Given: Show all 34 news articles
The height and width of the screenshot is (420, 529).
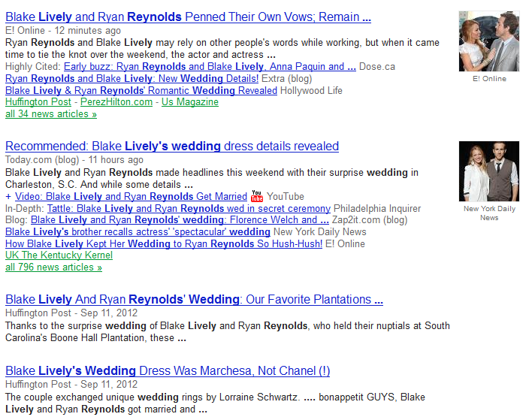Looking at the screenshot, I should click(51, 114).
